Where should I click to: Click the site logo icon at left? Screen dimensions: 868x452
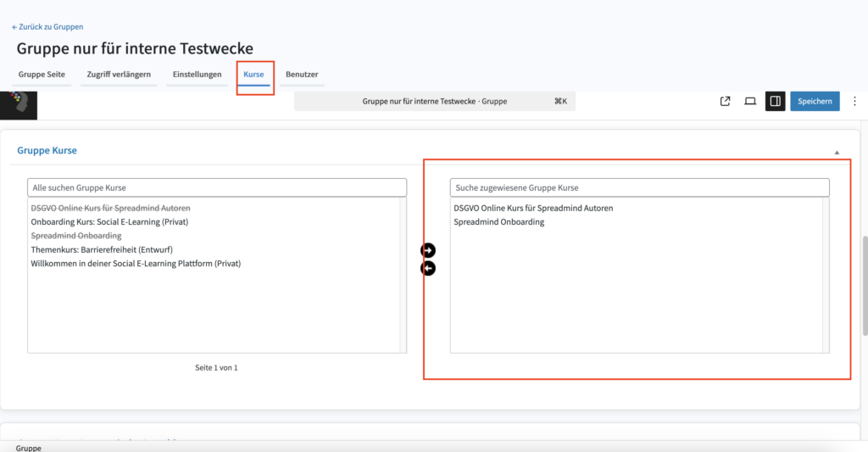18,103
